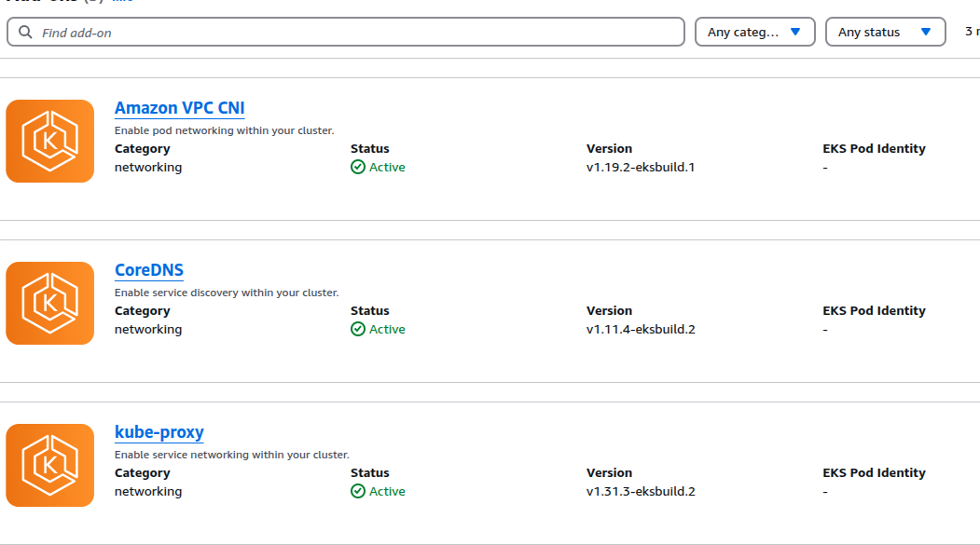Select version text v1.31.3-eksbuild.2
Screen dimensions: 980x545
[x=641, y=492]
